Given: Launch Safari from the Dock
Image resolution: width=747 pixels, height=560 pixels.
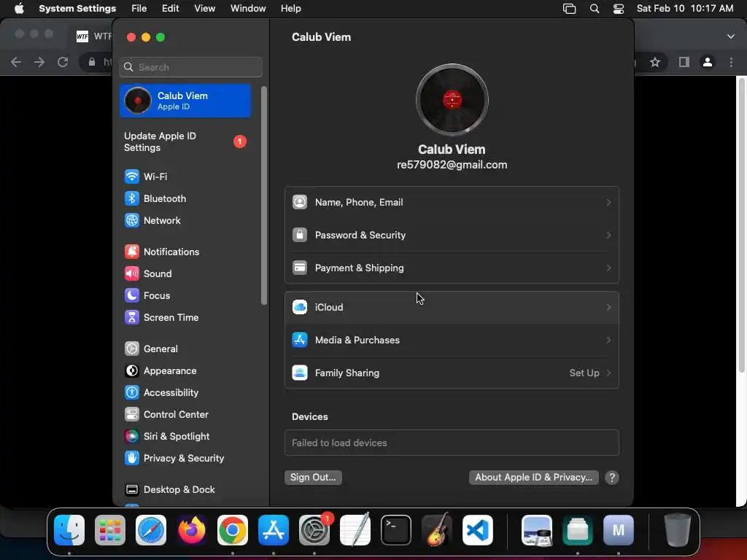Looking at the screenshot, I should coord(151,530).
